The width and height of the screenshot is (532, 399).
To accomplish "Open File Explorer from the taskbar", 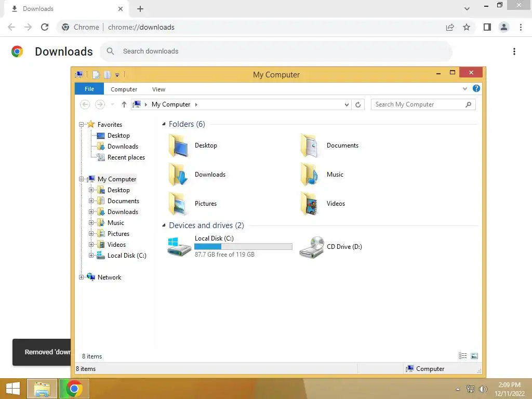I will pyautogui.click(x=42, y=389).
